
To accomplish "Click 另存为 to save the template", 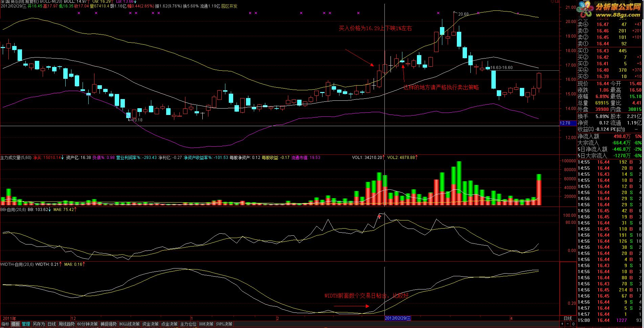I will coord(39,324).
